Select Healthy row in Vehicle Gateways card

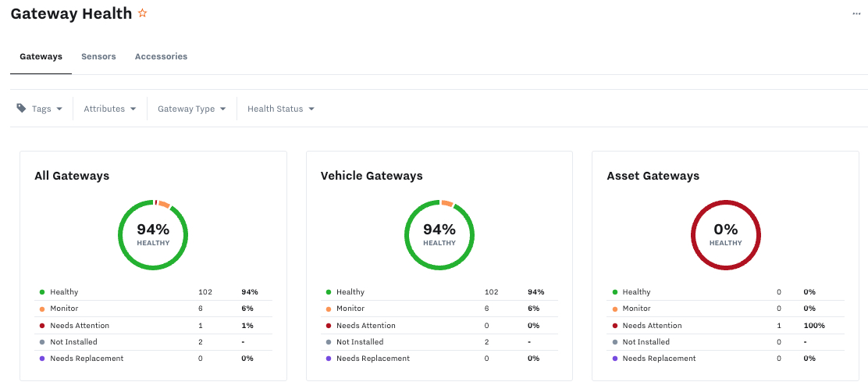pos(439,292)
